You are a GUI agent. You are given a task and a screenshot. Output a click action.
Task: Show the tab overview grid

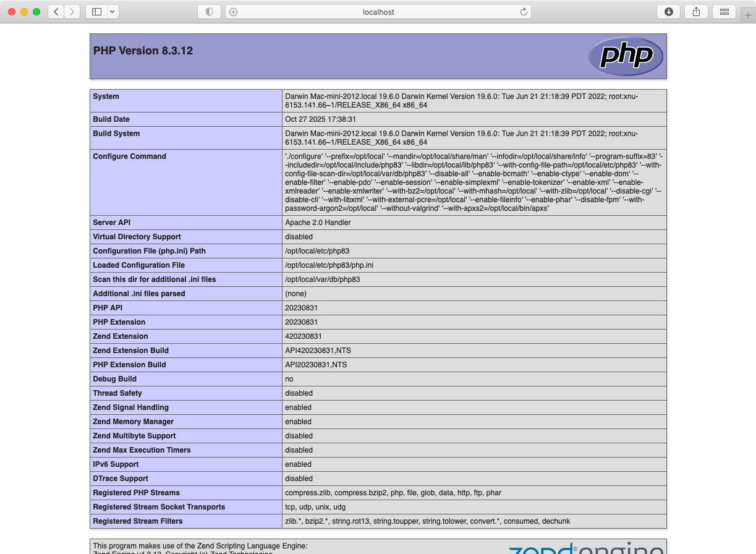coord(724,12)
